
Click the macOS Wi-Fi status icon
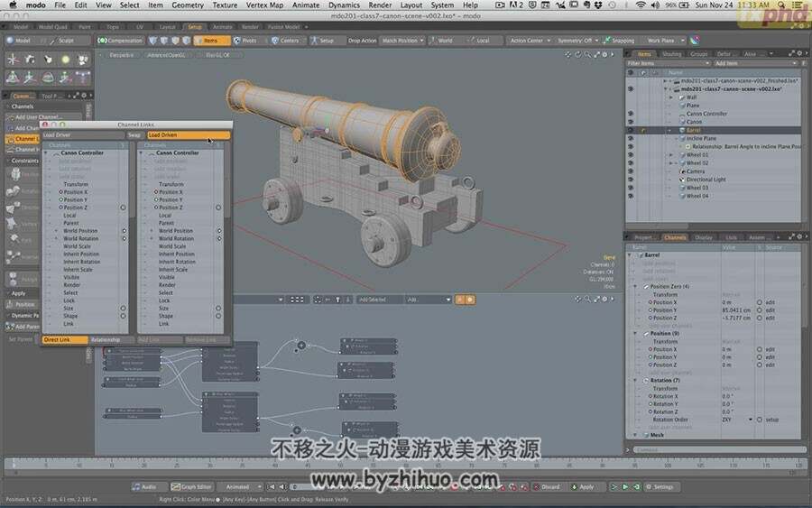pyautogui.click(x=641, y=5)
